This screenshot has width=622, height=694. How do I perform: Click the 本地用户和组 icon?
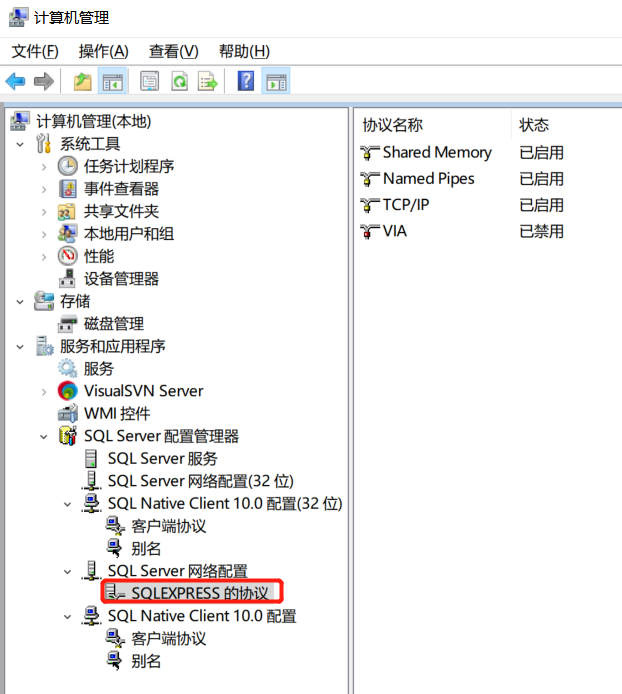[67, 234]
